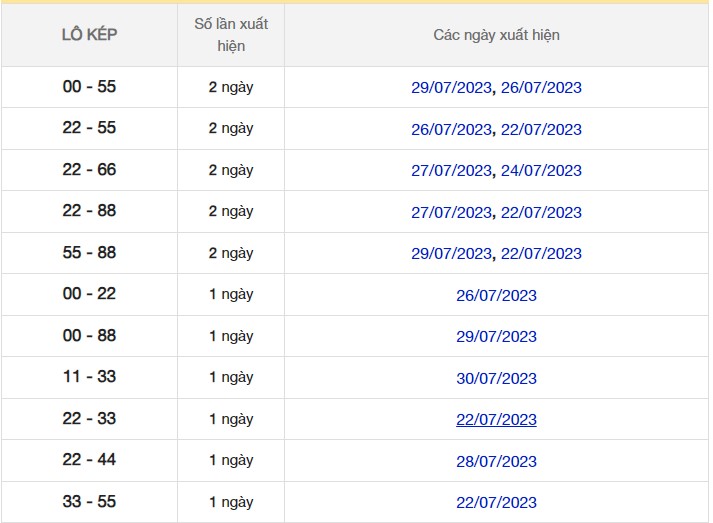This screenshot has width=713, height=523.
Task: Click the 28/07/2023 date link
Action: (x=496, y=461)
